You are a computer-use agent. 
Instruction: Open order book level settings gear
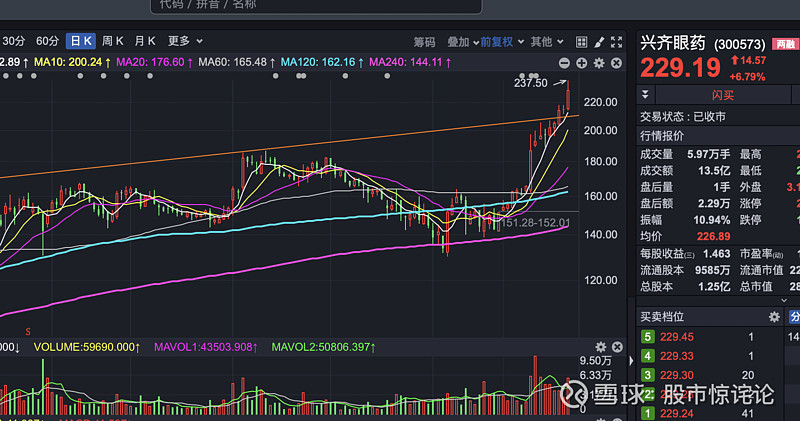pos(774,317)
